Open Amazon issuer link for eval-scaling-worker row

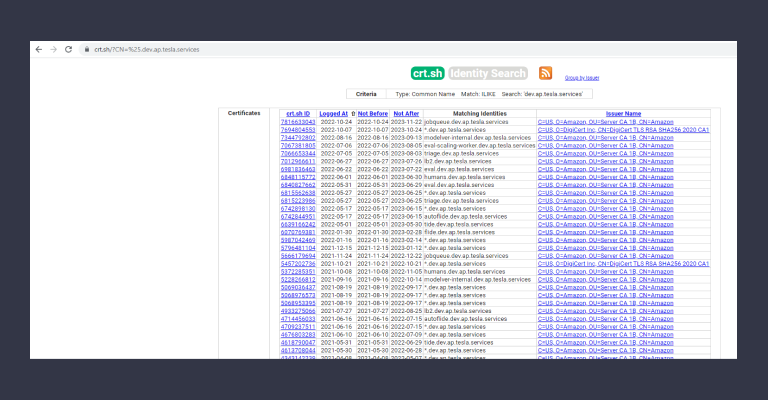(x=605, y=145)
